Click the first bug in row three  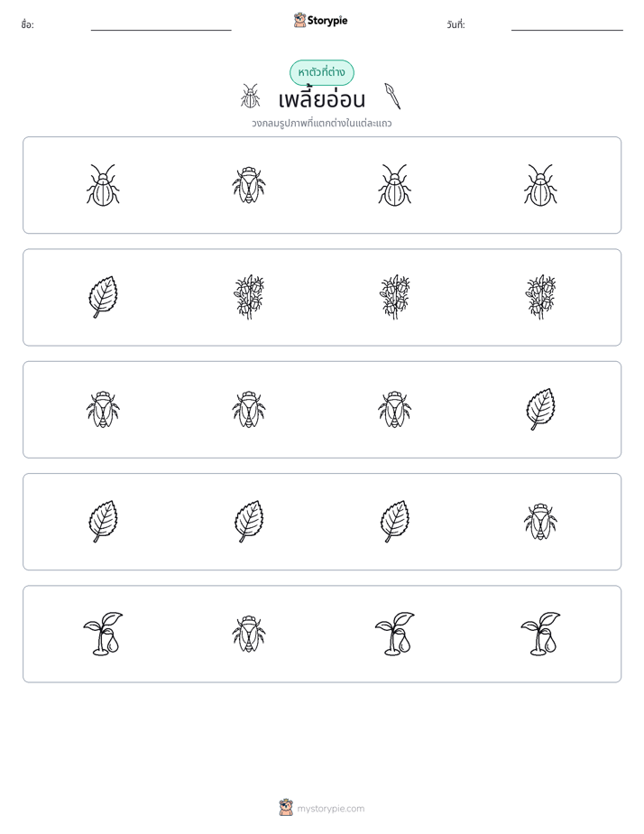click(x=103, y=410)
